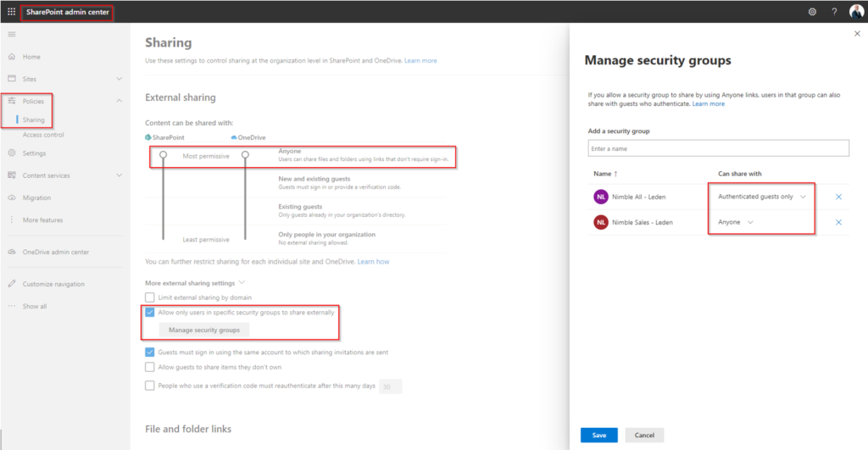
Task: Open Access control page
Action: click(43, 135)
